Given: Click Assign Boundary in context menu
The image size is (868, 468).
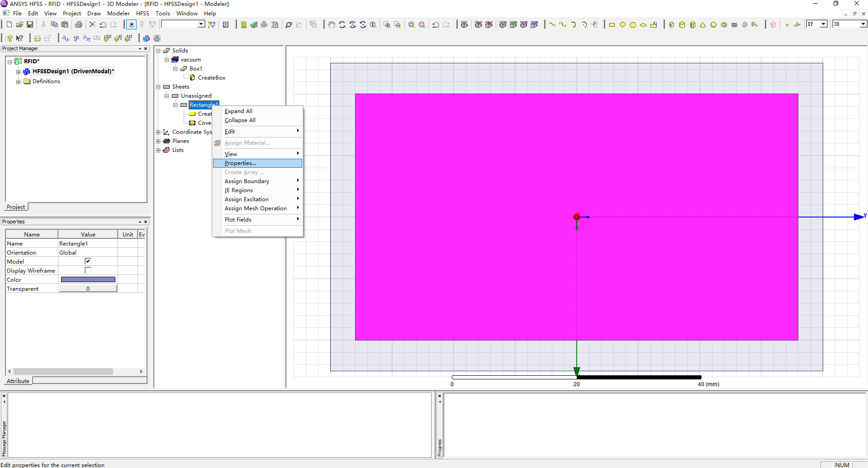Looking at the screenshot, I should point(247,181).
